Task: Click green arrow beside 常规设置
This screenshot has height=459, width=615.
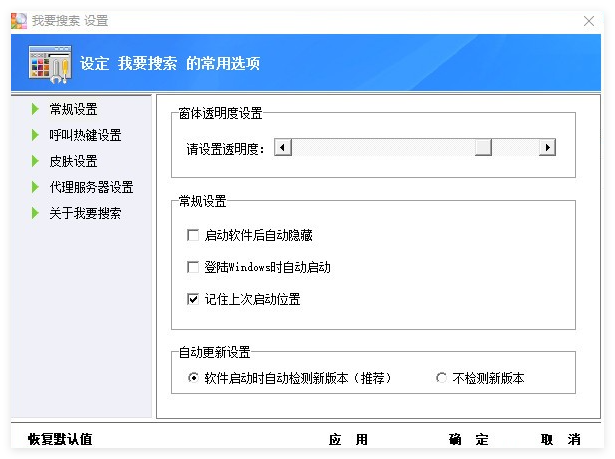Action: click(x=35, y=109)
